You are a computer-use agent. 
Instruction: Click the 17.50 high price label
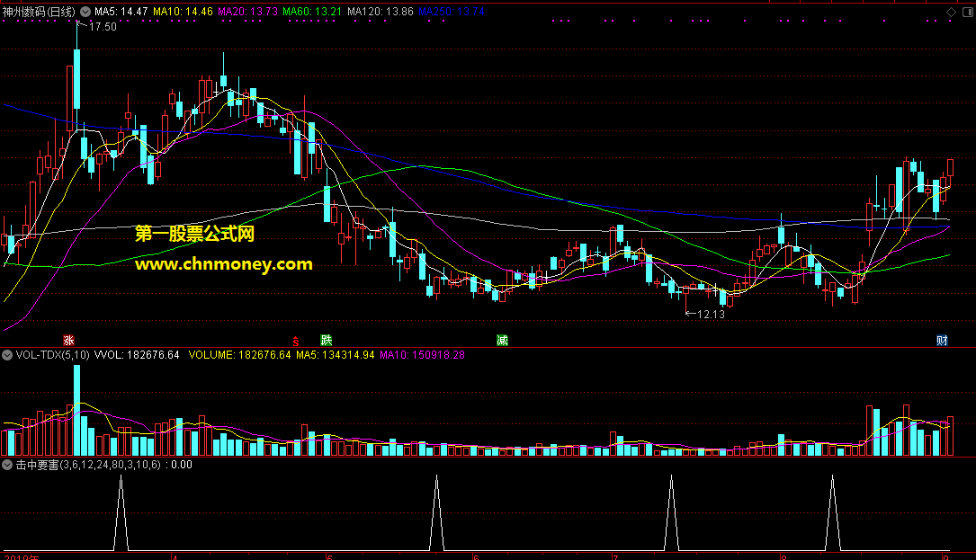click(103, 27)
